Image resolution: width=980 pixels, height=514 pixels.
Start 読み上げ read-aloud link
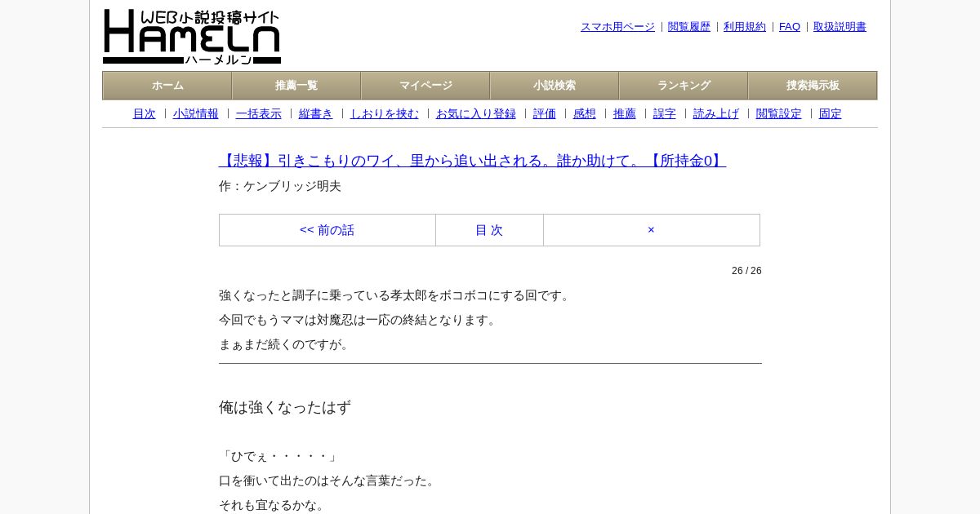[x=716, y=114]
